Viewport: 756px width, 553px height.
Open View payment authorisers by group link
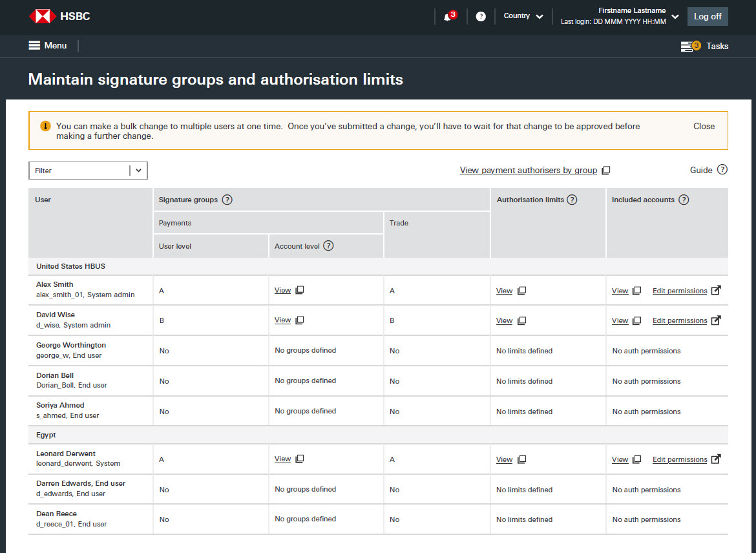click(x=529, y=170)
